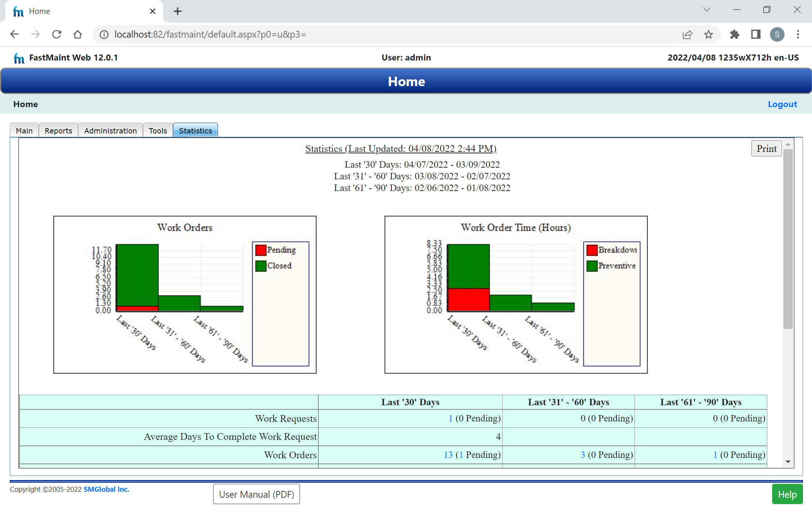Open the Chrome three-dot menu
This screenshot has height=515, width=812.
coord(798,35)
